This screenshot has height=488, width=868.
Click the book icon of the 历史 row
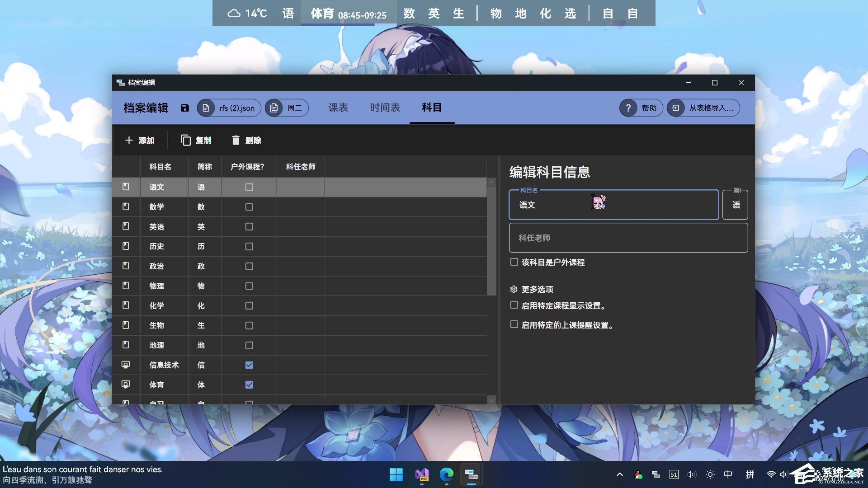tap(126, 246)
